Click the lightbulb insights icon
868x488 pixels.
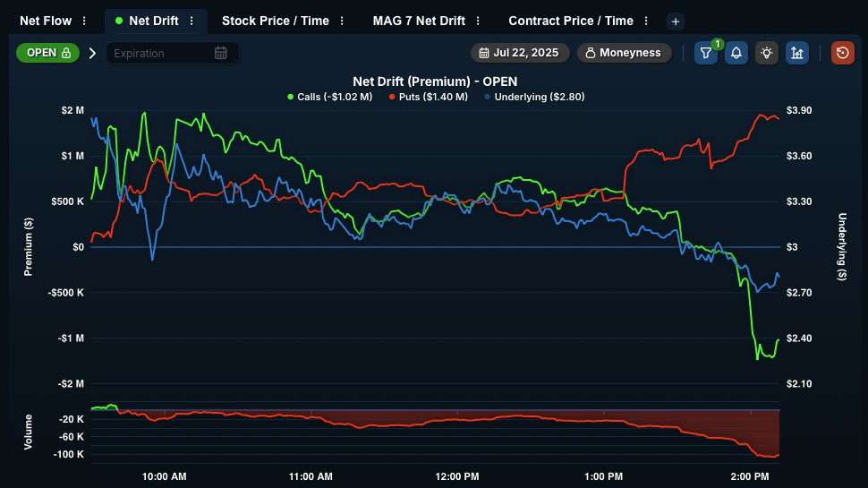pyautogui.click(x=767, y=53)
